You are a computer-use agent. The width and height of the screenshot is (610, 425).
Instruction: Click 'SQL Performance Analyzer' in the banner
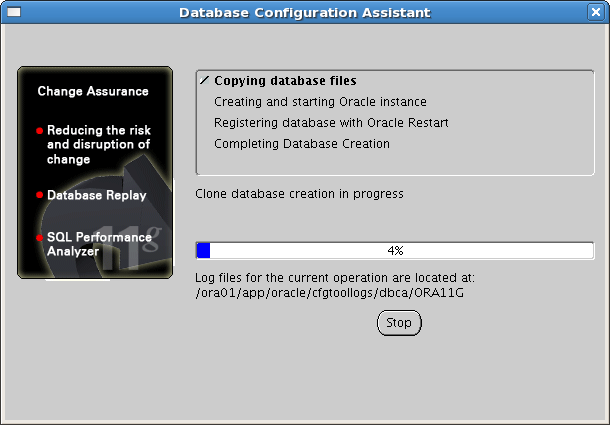click(99, 244)
